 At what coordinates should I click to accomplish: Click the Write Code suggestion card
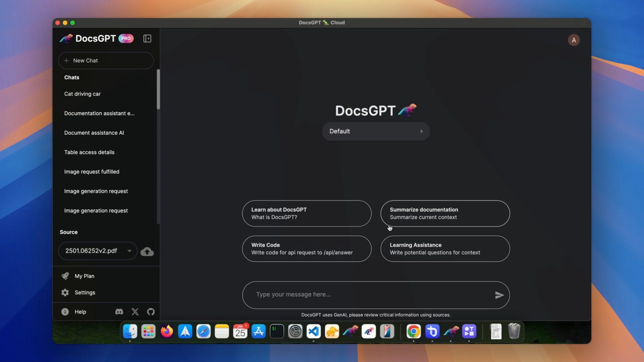coord(307,249)
